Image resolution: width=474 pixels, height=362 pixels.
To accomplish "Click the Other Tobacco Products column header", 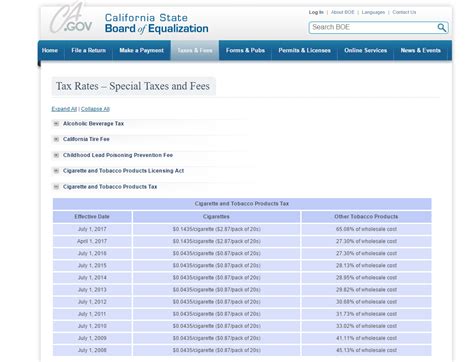I will [x=366, y=217].
